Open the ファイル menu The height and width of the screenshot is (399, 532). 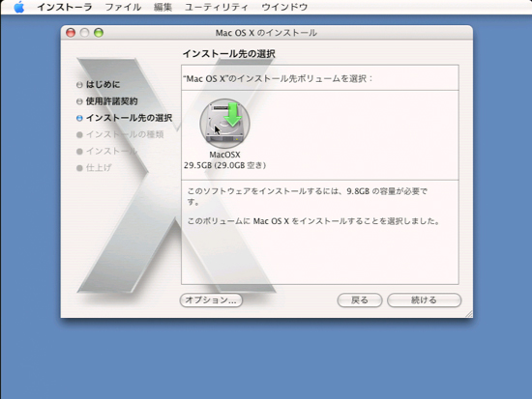coord(123,7)
